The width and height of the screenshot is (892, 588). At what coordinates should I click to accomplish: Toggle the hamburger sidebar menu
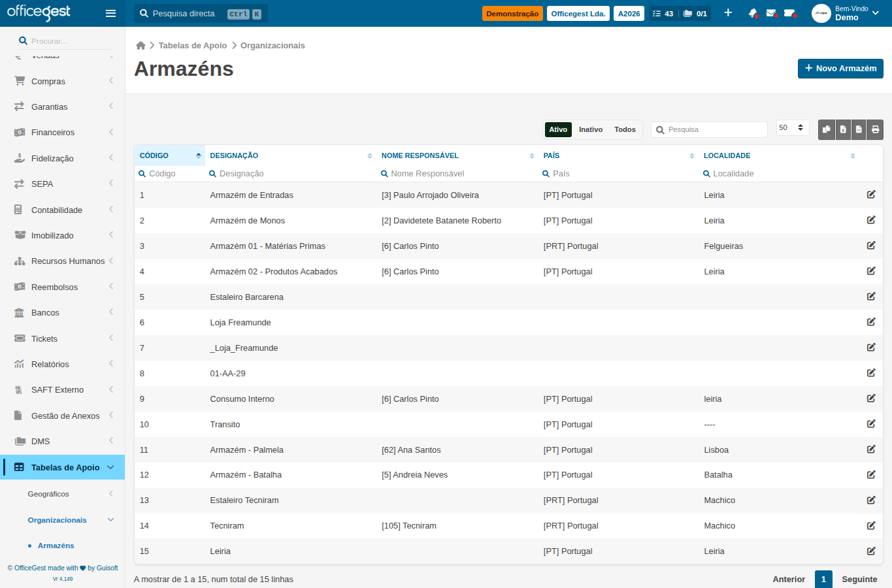tap(110, 13)
